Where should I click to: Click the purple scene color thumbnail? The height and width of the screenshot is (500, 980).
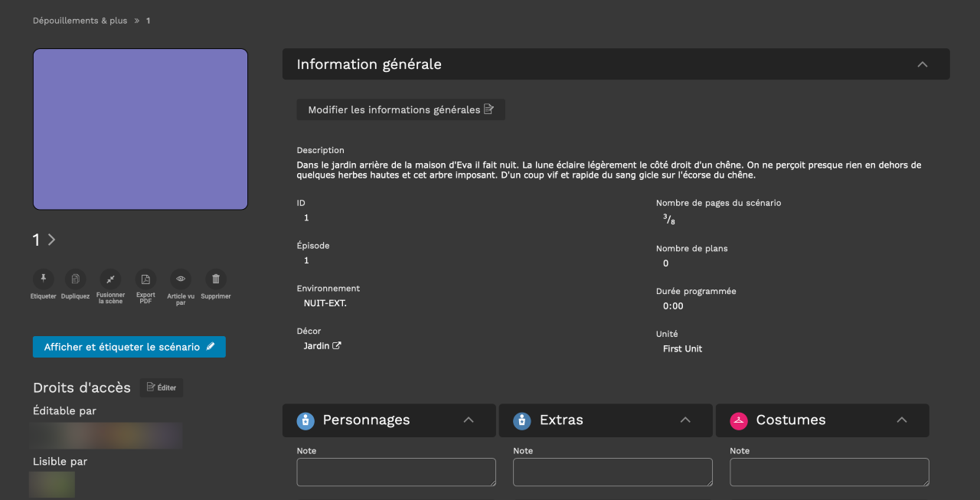(140, 129)
